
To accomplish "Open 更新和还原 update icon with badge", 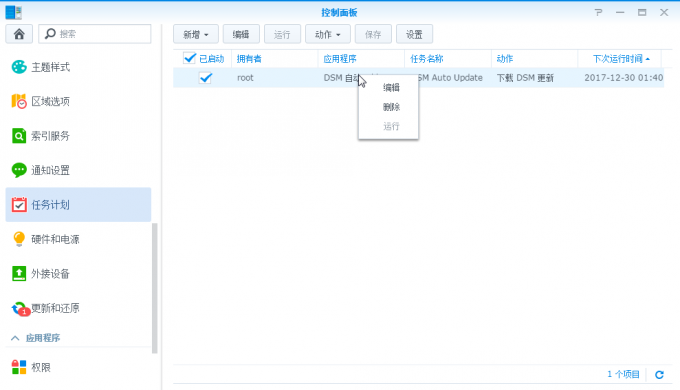I will tap(20, 308).
